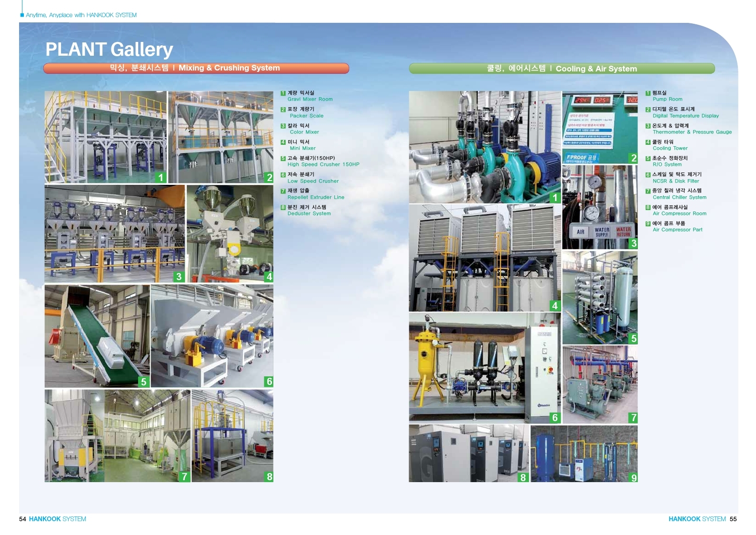Select the green 'Cooling & Air System' banner
The image size is (756, 535).
[x=562, y=69]
